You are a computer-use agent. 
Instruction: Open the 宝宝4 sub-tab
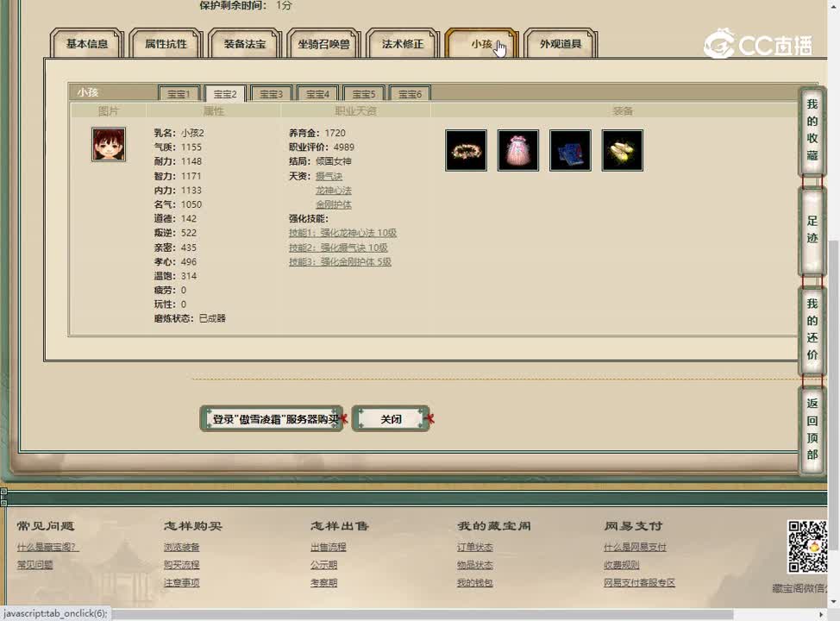pyautogui.click(x=317, y=94)
